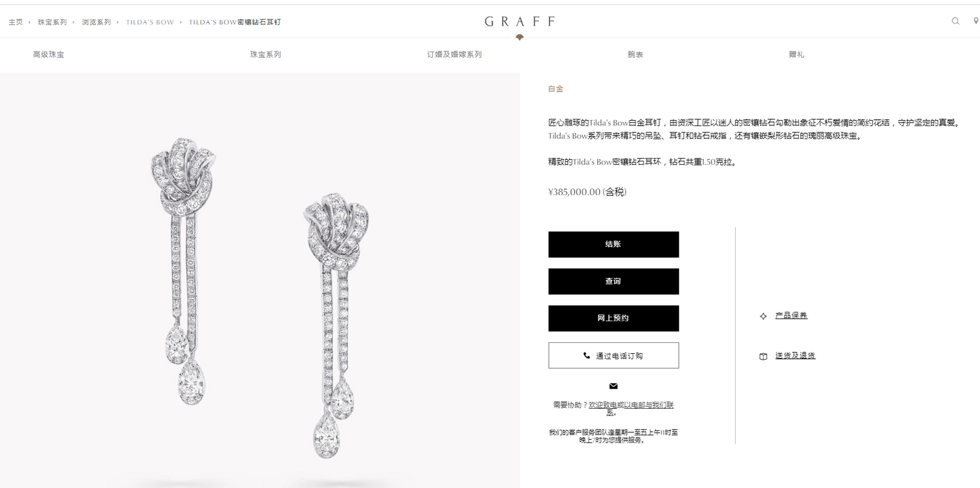The height and width of the screenshot is (488, 980).
Task: Click the 通过电话订购 button
Action: (613, 355)
